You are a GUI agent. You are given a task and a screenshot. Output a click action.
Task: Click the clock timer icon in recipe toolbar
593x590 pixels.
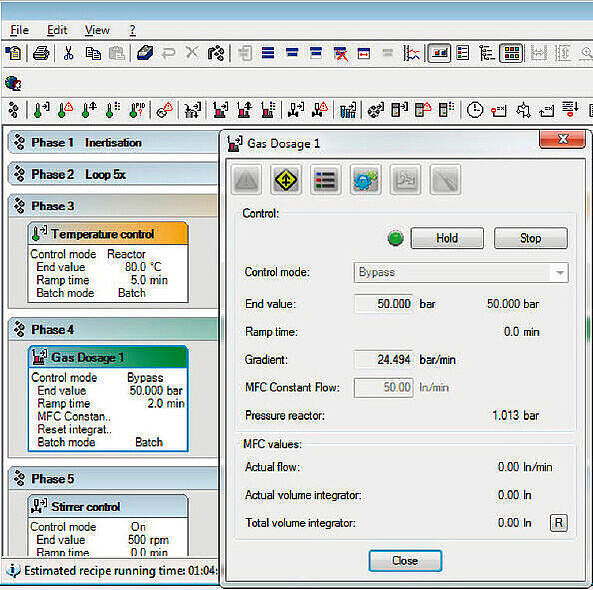click(475, 110)
